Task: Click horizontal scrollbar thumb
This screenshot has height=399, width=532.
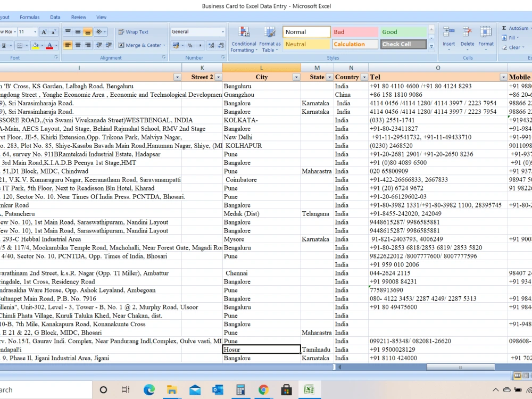Action: [460, 367]
